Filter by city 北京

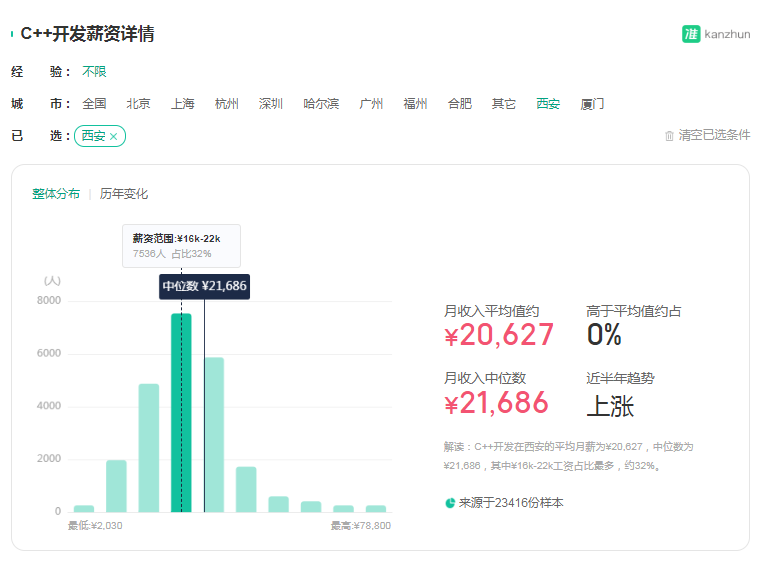point(138,104)
